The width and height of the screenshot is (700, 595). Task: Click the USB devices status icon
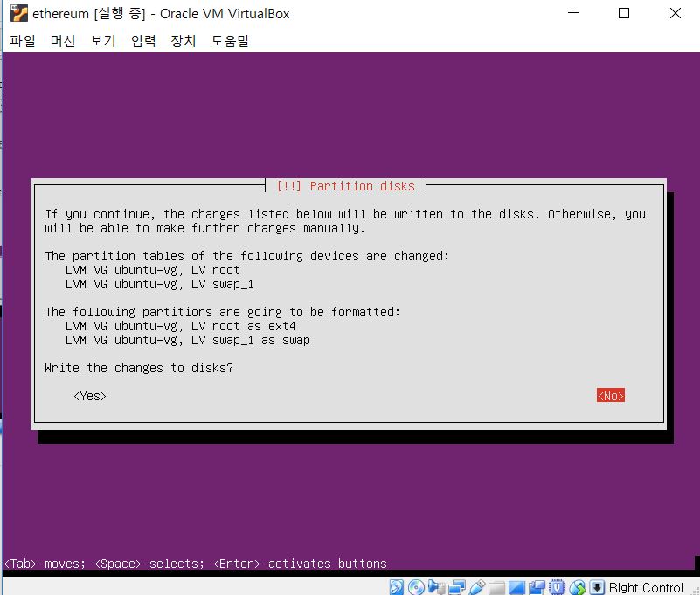(477, 587)
